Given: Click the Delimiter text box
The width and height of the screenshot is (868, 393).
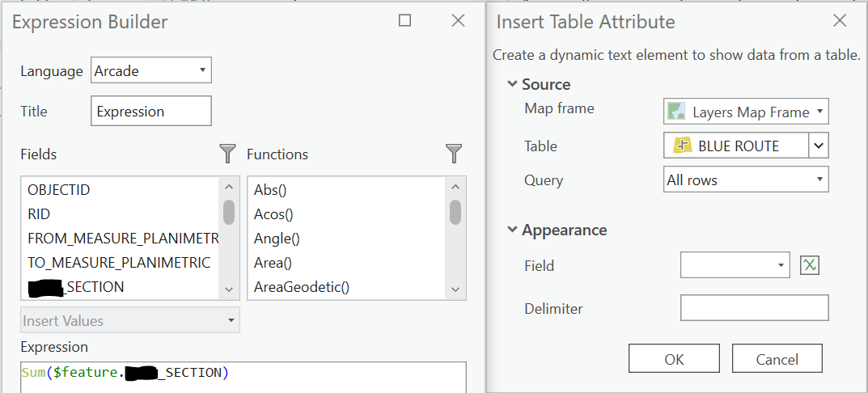Looking at the screenshot, I should coord(754,308).
